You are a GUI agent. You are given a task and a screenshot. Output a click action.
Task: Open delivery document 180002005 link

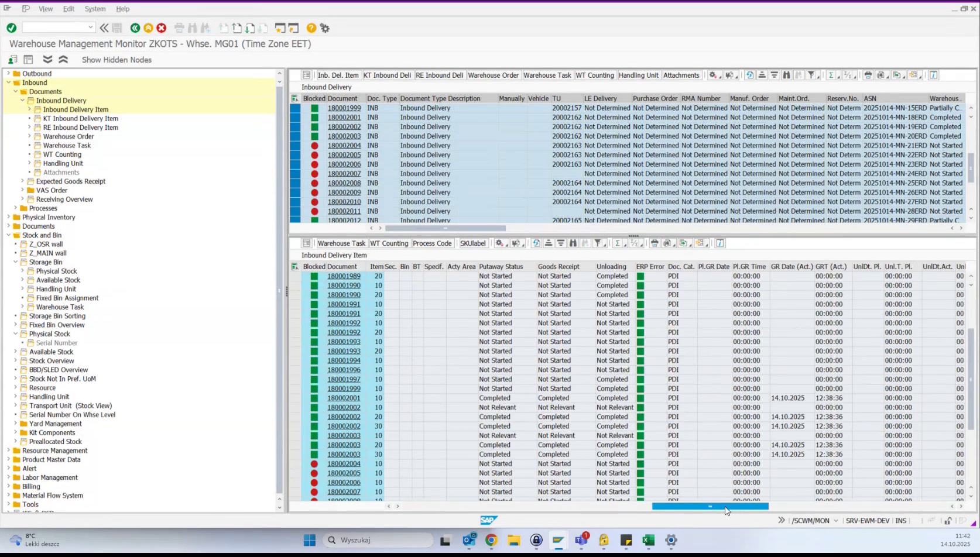pos(344,154)
